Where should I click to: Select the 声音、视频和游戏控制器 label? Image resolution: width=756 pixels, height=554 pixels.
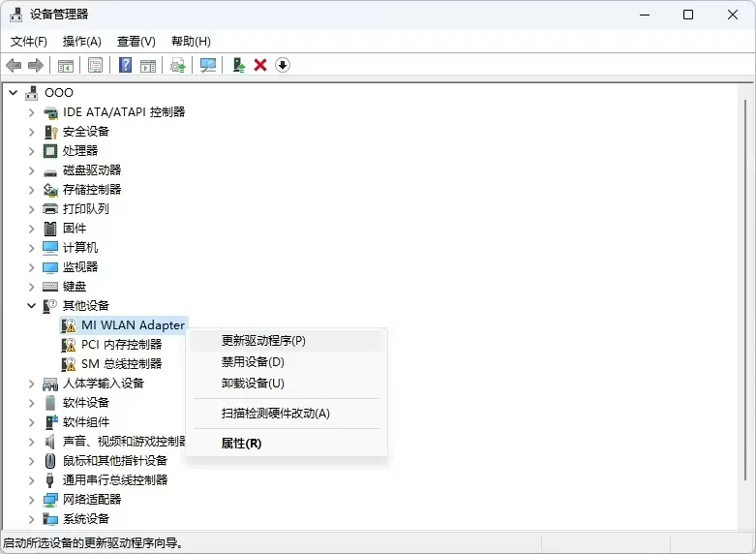coord(124,442)
